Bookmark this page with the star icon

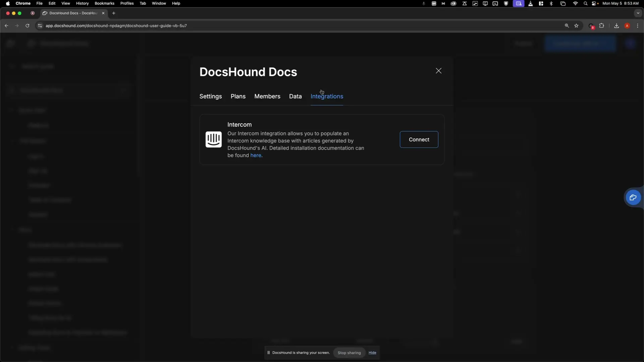576,26
